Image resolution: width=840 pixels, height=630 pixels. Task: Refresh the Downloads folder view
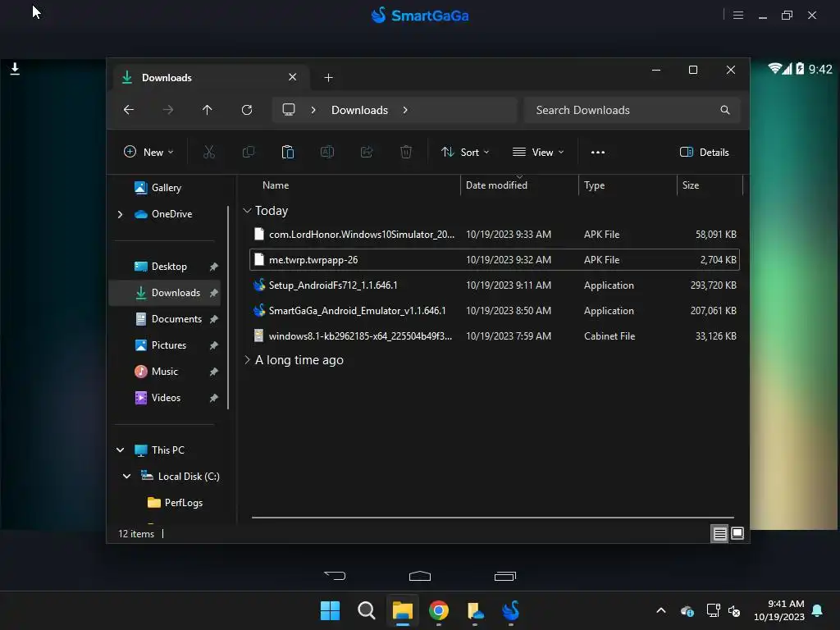coord(247,110)
